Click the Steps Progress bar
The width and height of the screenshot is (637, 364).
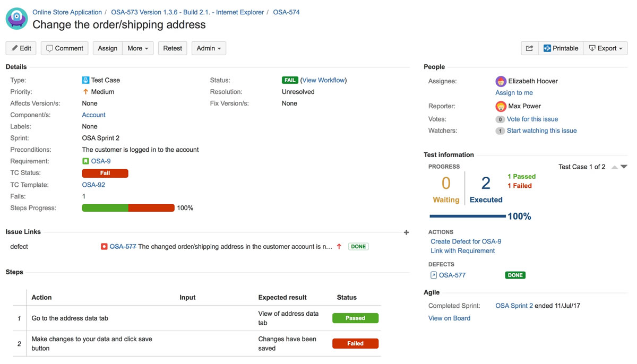point(128,207)
